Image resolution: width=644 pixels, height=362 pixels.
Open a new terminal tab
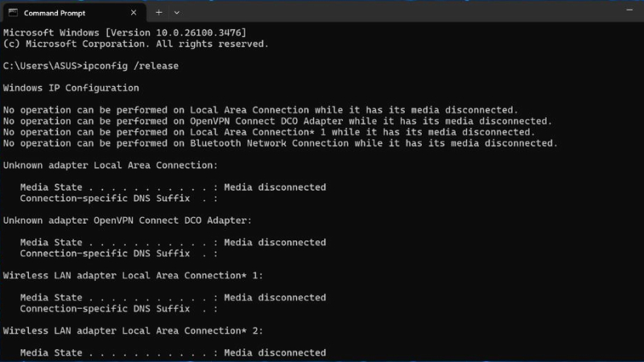pyautogui.click(x=159, y=13)
